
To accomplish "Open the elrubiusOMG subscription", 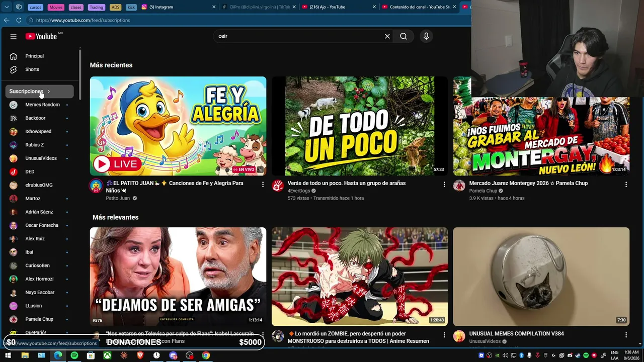I will point(40,185).
